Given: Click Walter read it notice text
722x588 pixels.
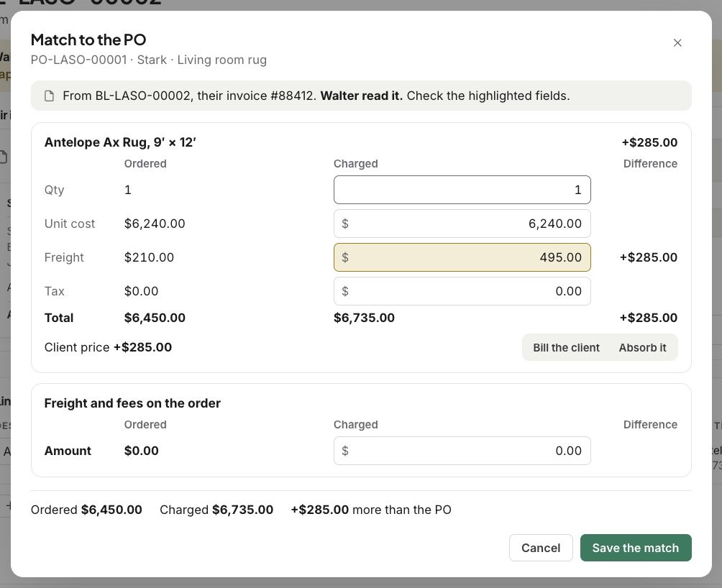Looking at the screenshot, I should click(x=362, y=96).
